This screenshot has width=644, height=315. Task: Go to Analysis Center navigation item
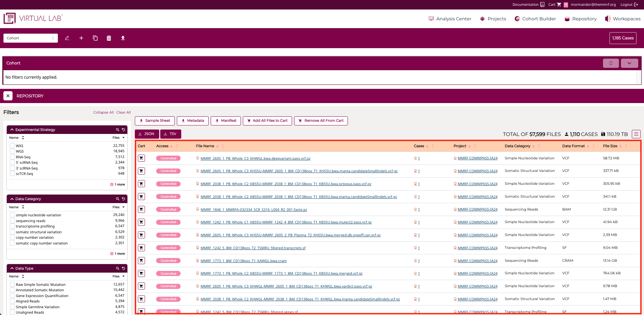450,19
